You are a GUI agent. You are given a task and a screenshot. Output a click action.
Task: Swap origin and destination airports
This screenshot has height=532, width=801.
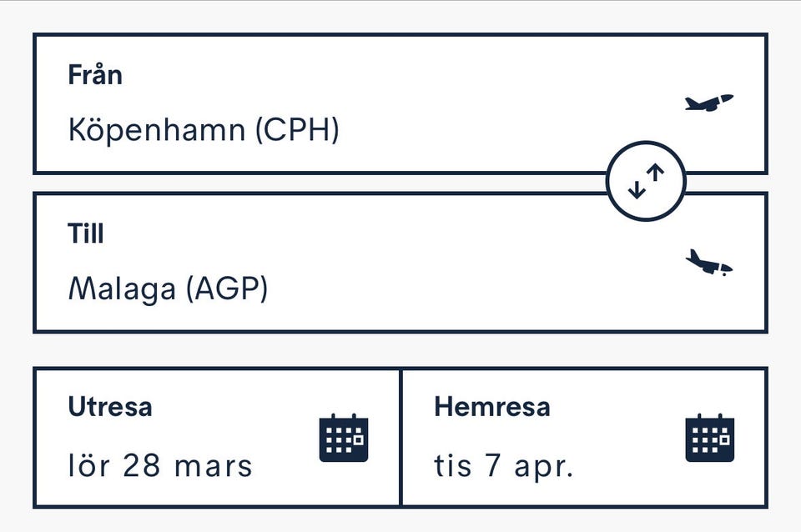pos(646,182)
